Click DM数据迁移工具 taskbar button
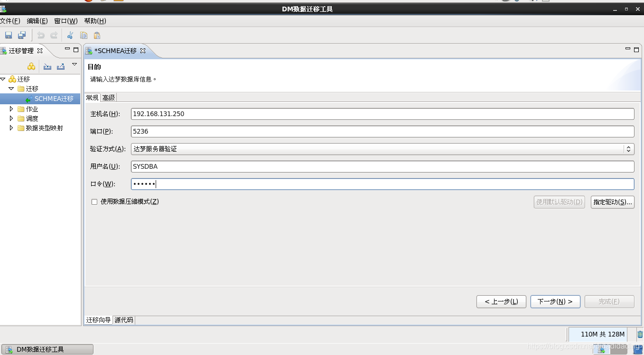644x355 pixels. pyautogui.click(x=47, y=349)
